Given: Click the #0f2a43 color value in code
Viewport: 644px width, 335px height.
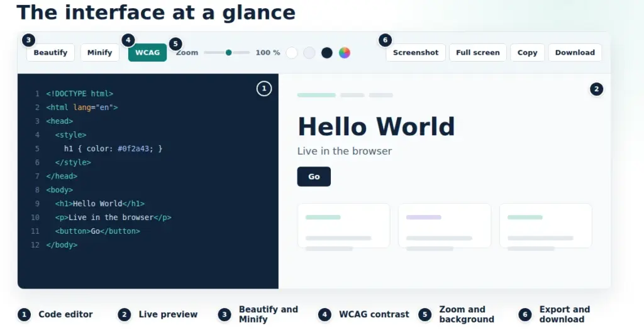Looking at the screenshot, I should coord(133,148).
